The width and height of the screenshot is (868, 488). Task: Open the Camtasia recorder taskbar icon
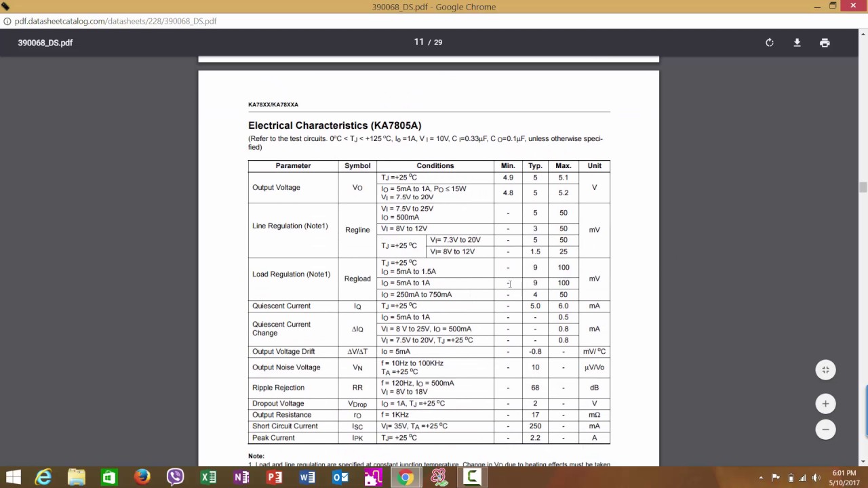click(472, 477)
